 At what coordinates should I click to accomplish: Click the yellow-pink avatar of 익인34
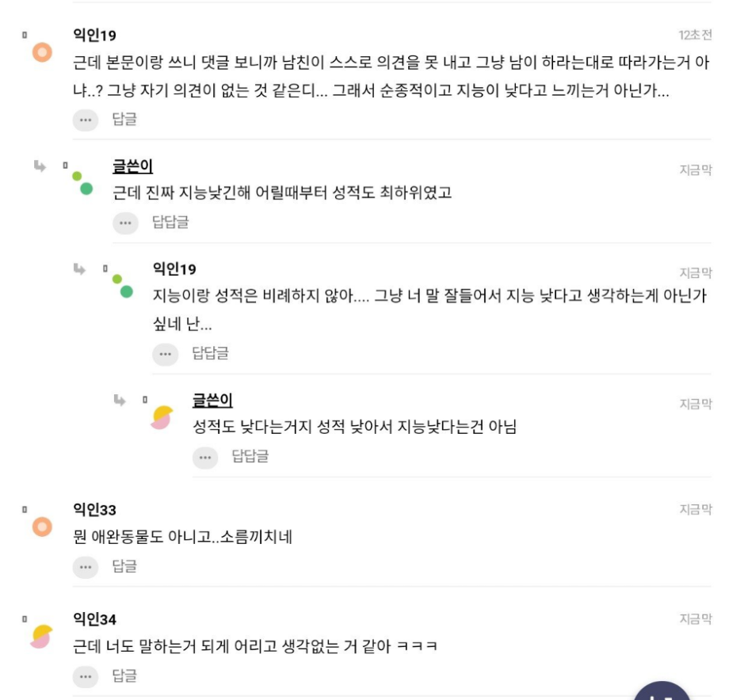pos(41,636)
